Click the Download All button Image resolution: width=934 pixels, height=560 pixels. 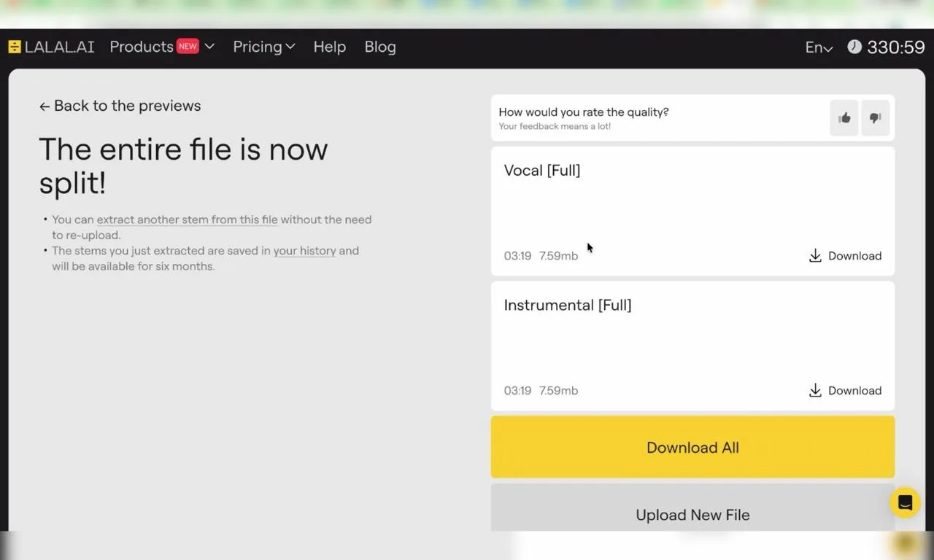pos(692,447)
